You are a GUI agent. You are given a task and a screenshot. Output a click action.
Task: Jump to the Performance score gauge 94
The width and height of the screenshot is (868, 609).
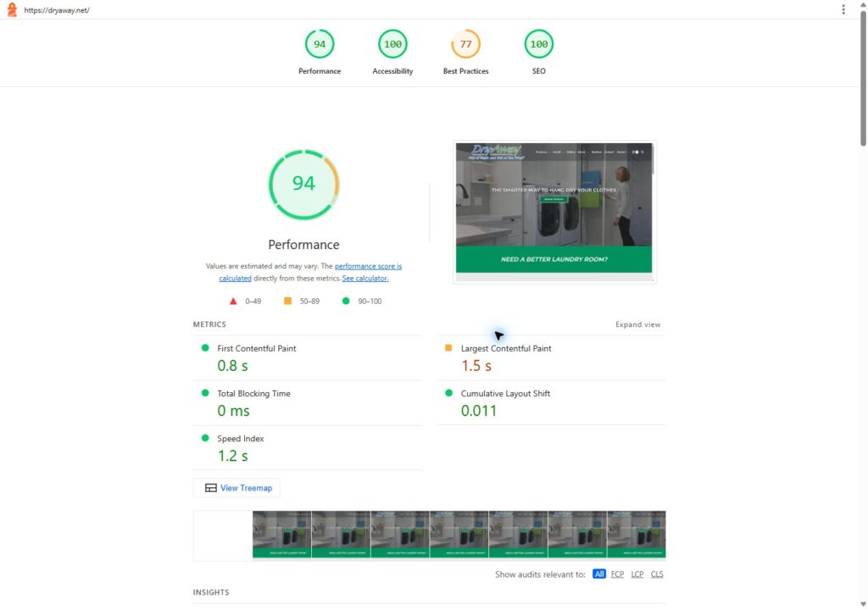tap(320, 44)
